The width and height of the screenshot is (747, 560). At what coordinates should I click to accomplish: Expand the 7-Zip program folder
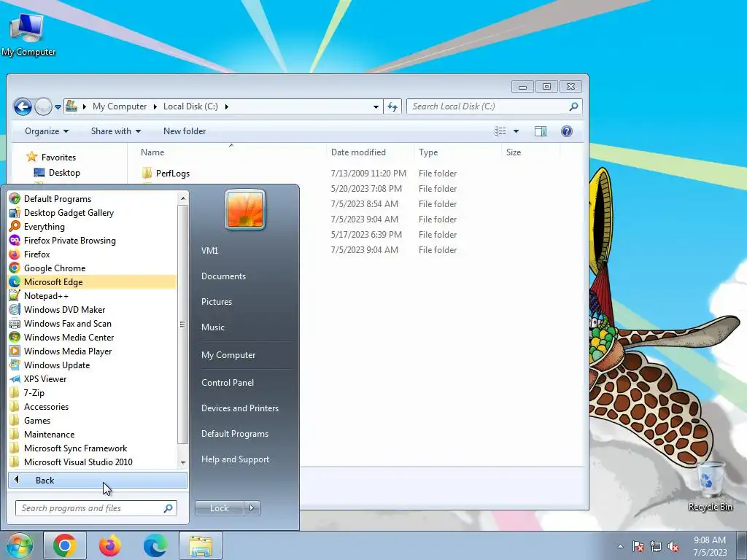93,393
